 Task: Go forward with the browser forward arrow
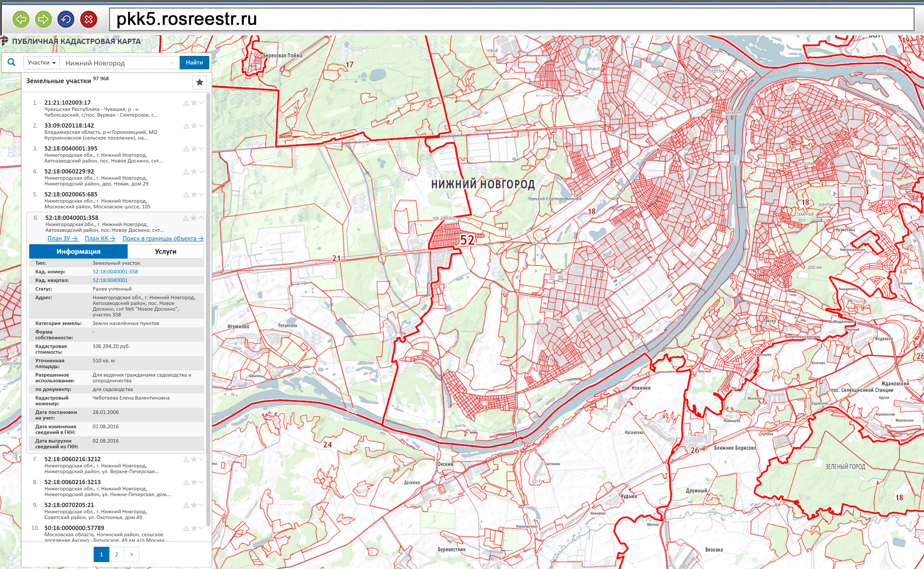click(x=43, y=19)
